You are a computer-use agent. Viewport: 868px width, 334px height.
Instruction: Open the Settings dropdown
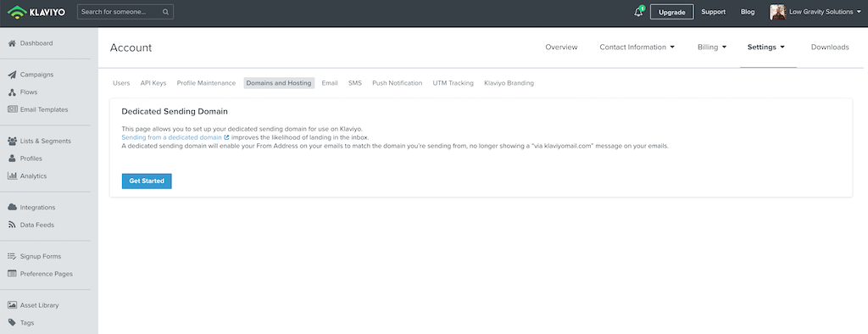click(x=766, y=47)
